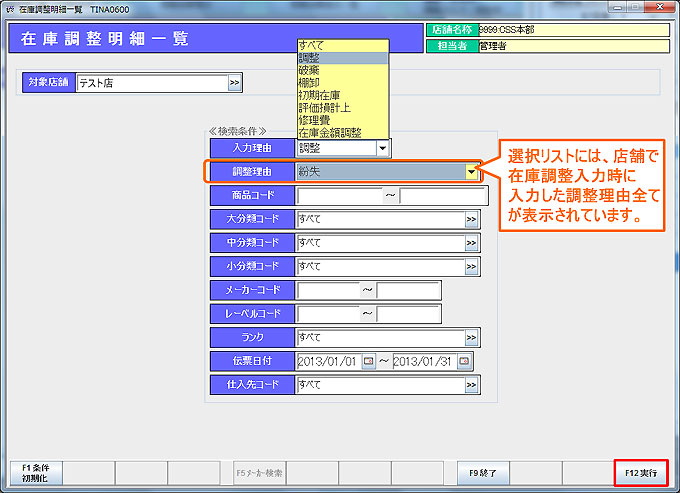
Task: Click the 中分類コード field showing すべて
Action: 381,243
